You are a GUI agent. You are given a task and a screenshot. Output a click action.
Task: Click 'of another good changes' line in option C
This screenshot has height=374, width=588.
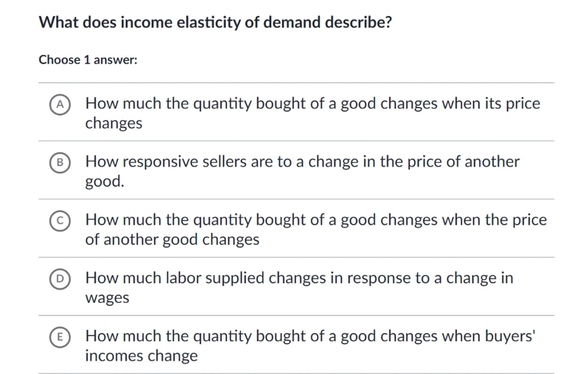click(172, 239)
